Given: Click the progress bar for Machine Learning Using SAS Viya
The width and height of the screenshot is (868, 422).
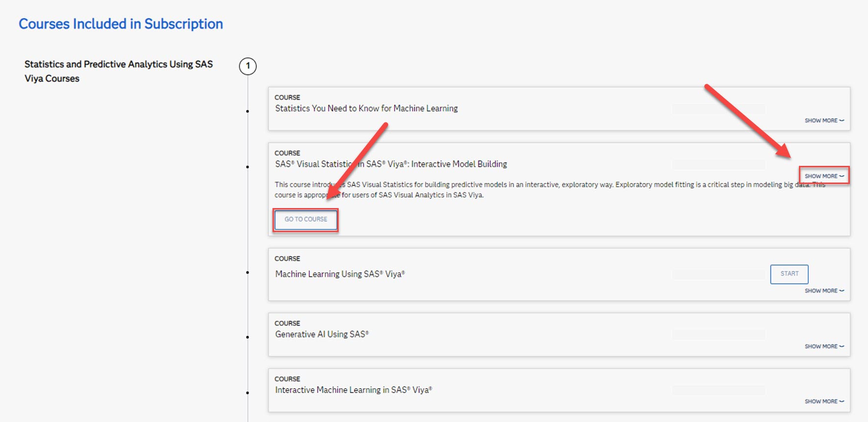Looking at the screenshot, I should (719, 274).
